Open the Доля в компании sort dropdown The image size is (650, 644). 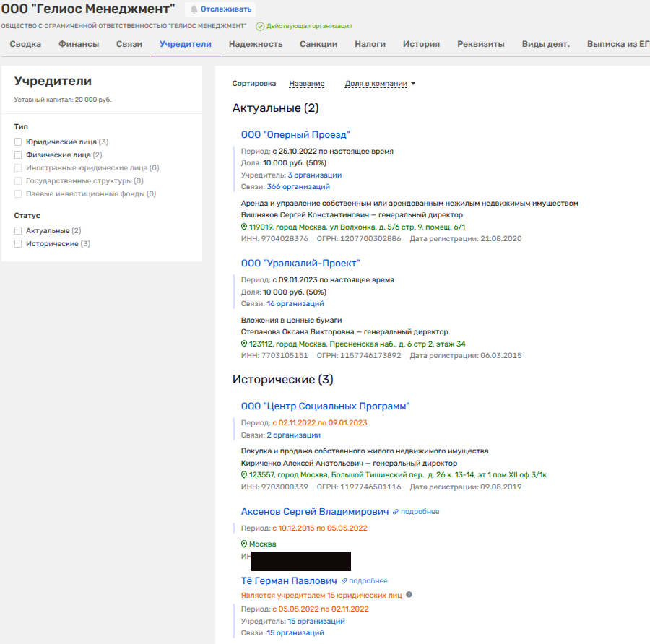[380, 84]
